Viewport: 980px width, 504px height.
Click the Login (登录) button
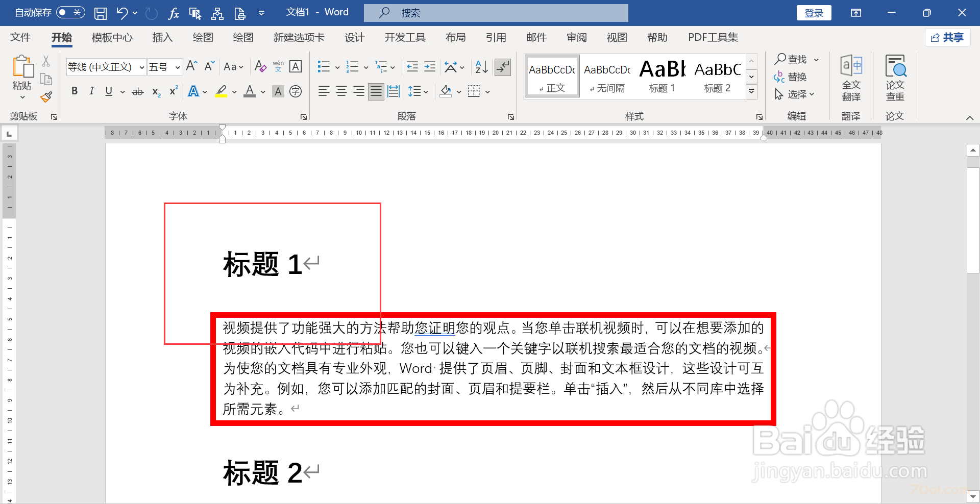(814, 13)
